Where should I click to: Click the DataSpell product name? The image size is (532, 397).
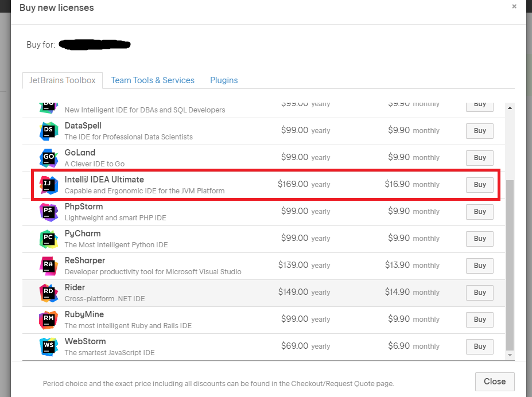tap(83, 126)
